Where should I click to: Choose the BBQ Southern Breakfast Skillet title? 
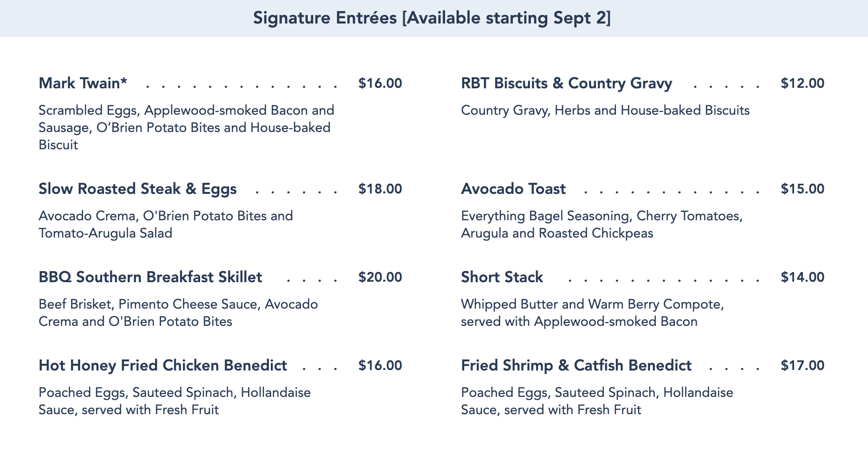coord(150,277)
